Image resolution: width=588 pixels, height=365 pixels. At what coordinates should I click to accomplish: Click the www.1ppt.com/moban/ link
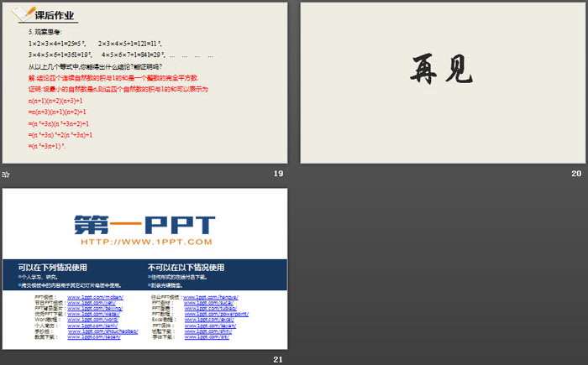(95, 297)
